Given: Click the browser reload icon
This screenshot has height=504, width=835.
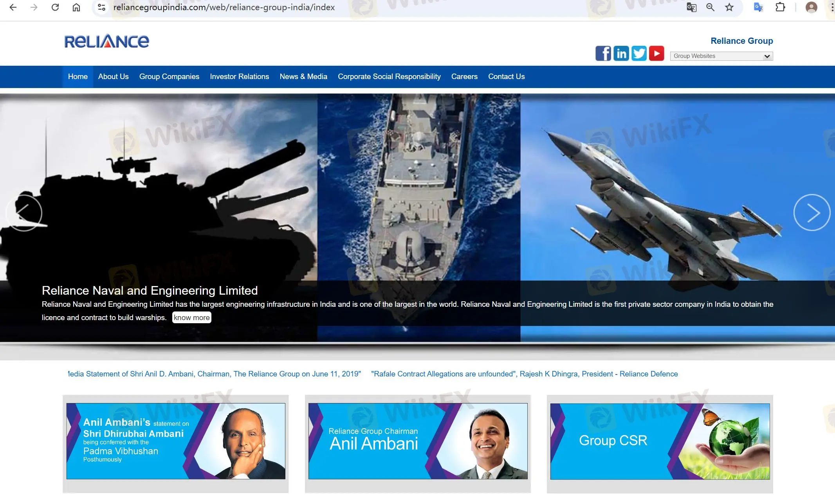Looking at the screenshot, I should pos(55,7).
